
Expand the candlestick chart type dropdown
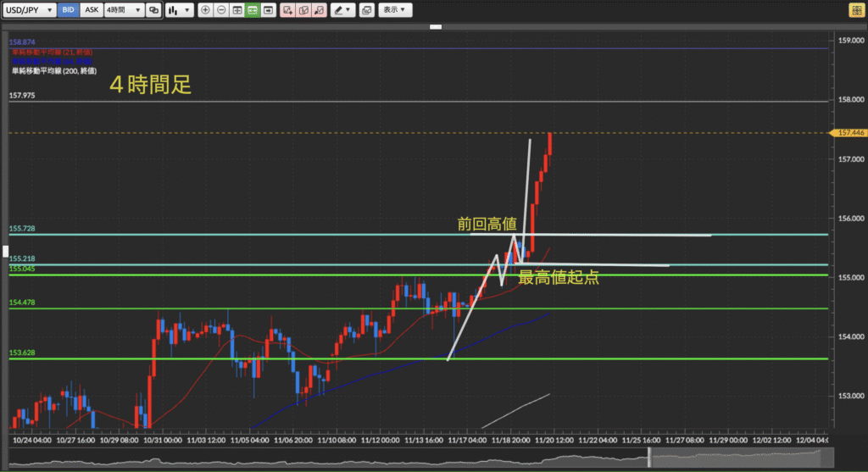pos(178,10)
